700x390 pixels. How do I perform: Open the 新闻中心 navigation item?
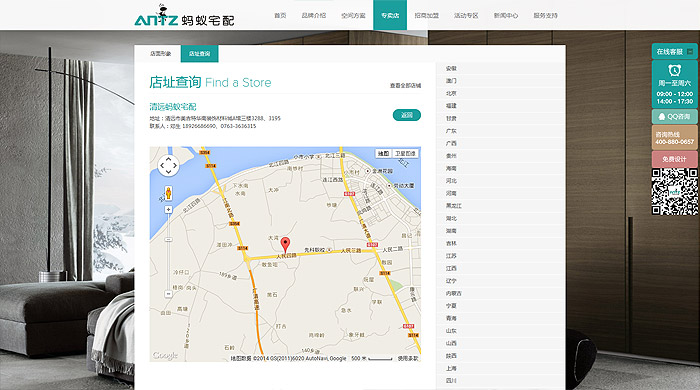coord(506,15)
